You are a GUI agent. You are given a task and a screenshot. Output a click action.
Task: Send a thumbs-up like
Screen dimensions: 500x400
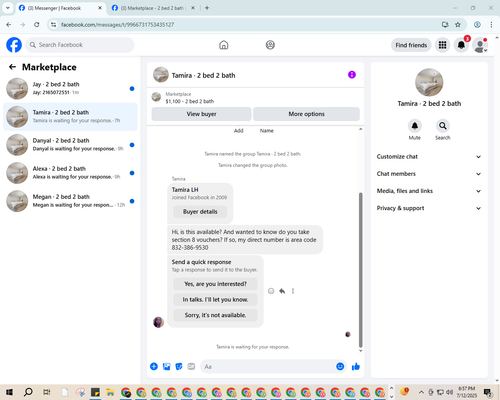(x=356, y=367)
